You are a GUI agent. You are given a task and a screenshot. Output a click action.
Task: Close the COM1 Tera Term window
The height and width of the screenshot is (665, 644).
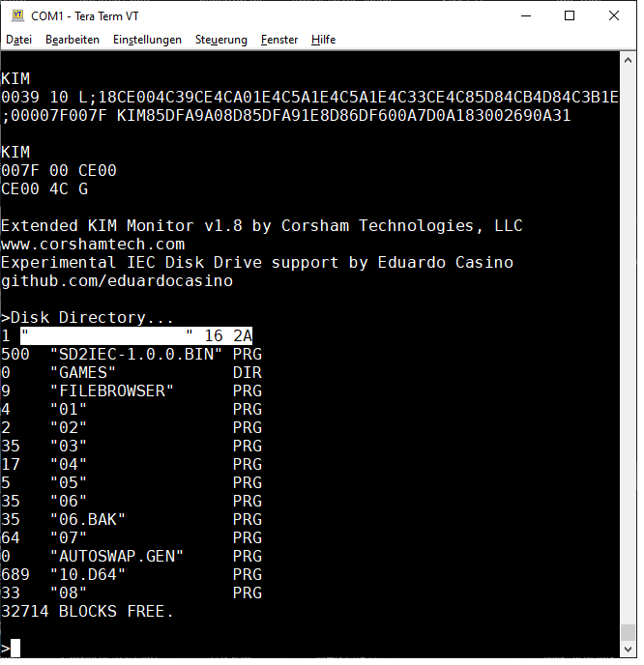pyautogui.click(x=614, y=15)
